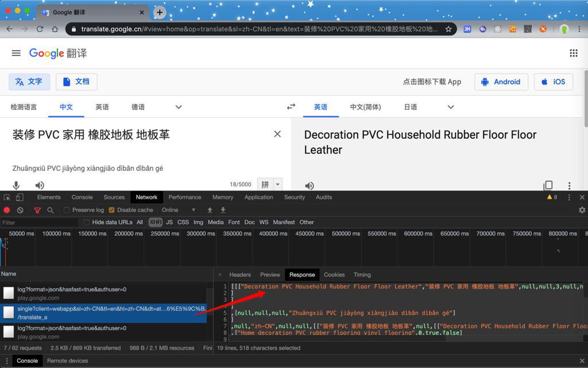Choose 检测语言 as source language
Image resolution: width=588 pixels, height=368 pixels.
(x=24, y=107)
